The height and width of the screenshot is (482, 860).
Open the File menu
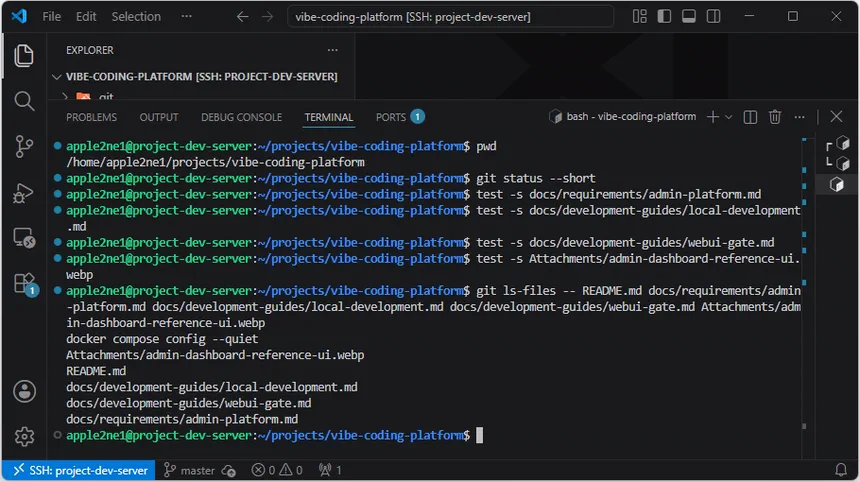coord(52,16)
